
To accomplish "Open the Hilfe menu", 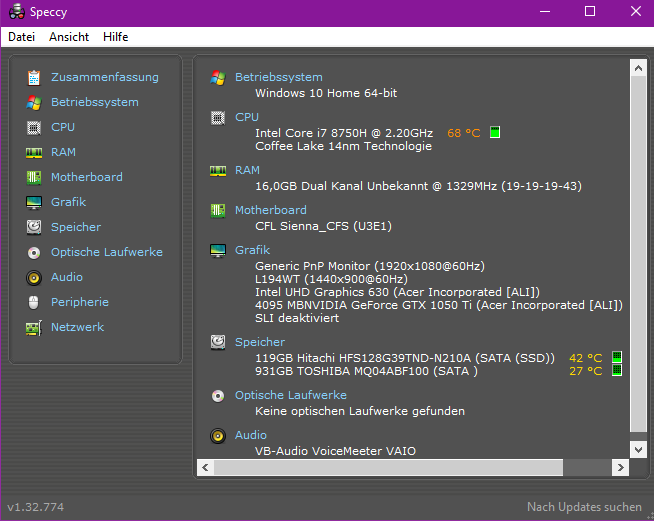I will coord(116,37).
